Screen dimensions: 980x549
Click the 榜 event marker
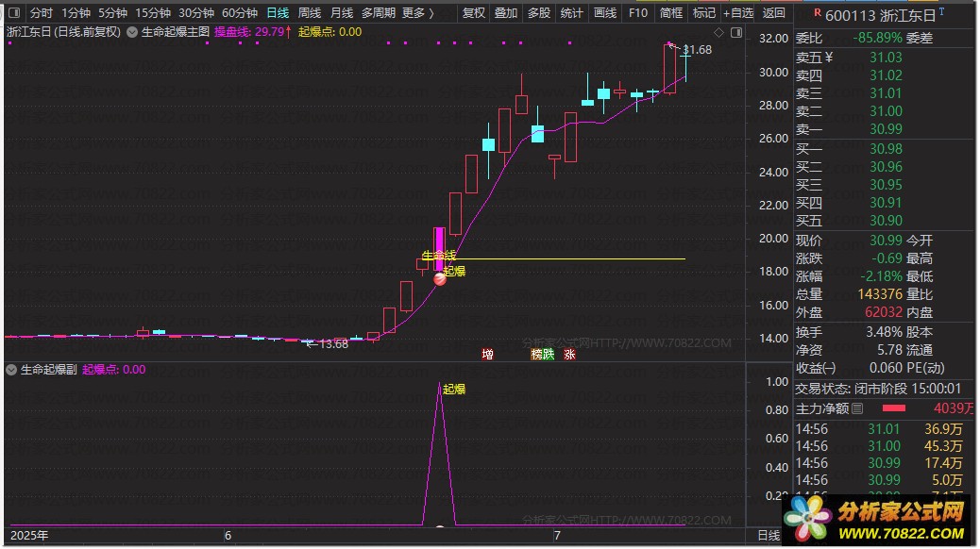click(536, 354)
